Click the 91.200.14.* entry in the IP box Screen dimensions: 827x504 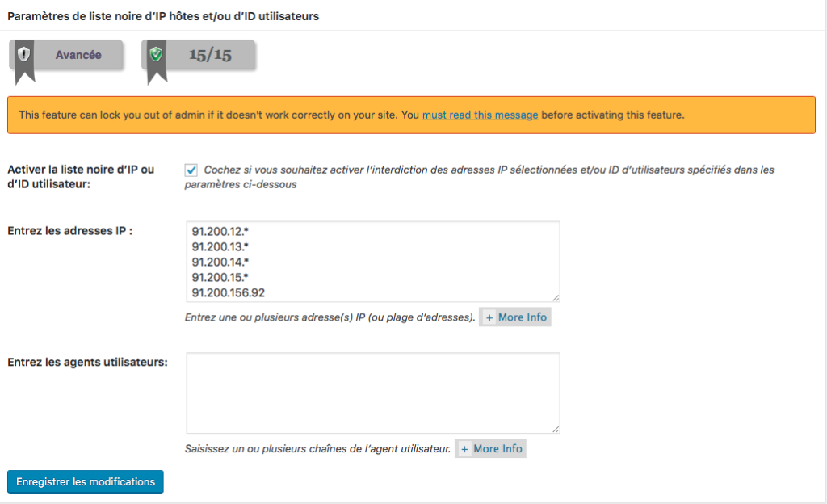[x=220, y=262]
